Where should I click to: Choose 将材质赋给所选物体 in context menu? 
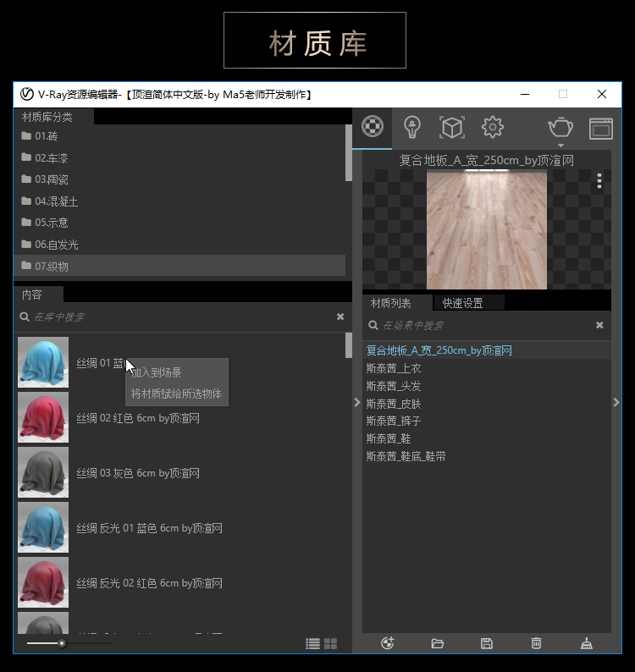click(177, 394)
